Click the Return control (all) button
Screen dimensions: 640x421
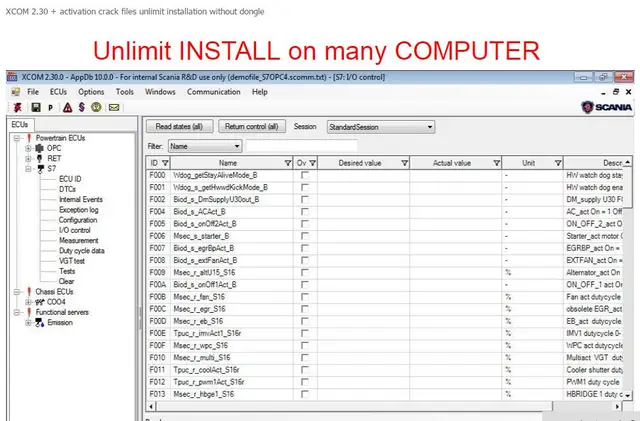click(251, 127)
